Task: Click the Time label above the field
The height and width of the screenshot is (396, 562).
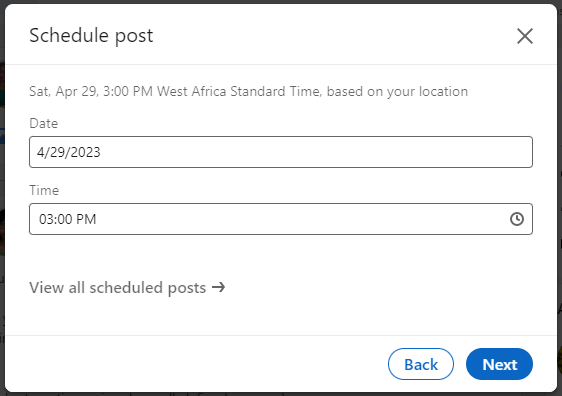Action: 44,190
